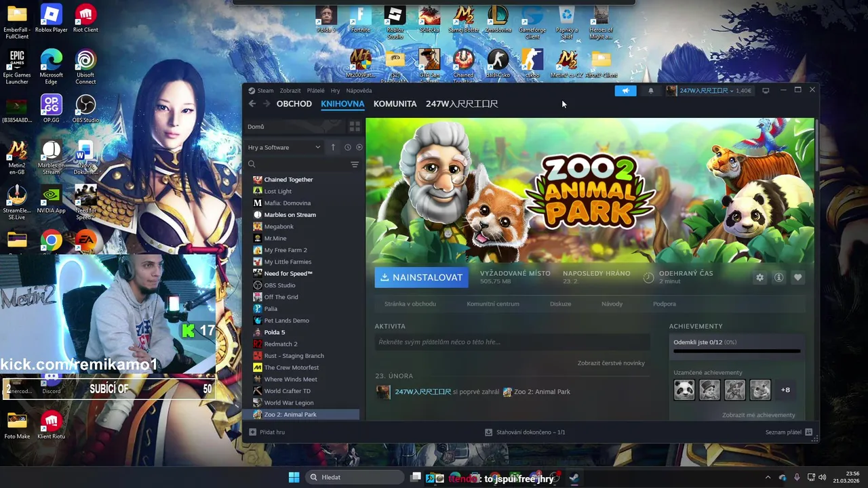The width and height of the screenshot is (868, 488).
Task: Open the Windows Start button
Action: (x=294, y=477)
